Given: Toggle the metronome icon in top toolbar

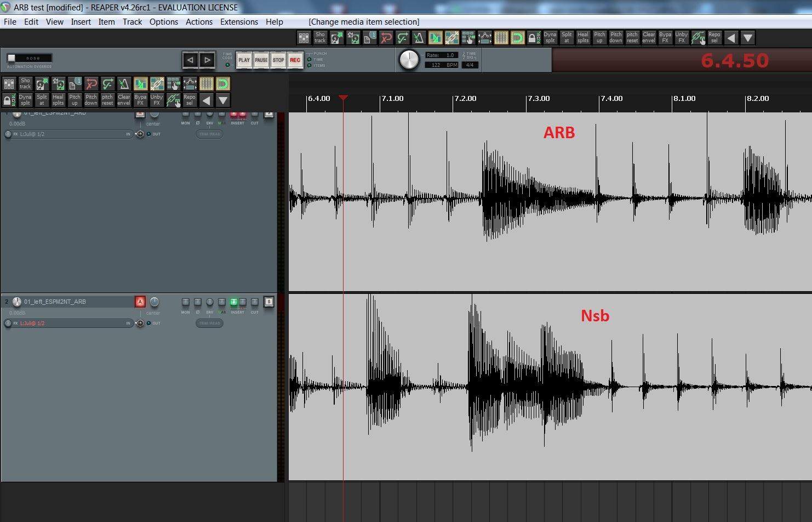Looking at the screenshot, I should point(419,37).
